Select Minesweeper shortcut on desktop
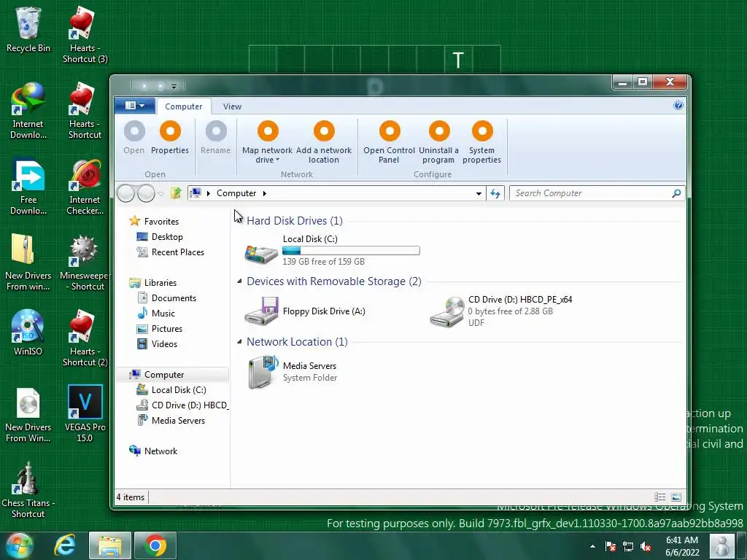The width and height of the screenshot is (747, 560). pyautogui.click(x=85, y=262)
